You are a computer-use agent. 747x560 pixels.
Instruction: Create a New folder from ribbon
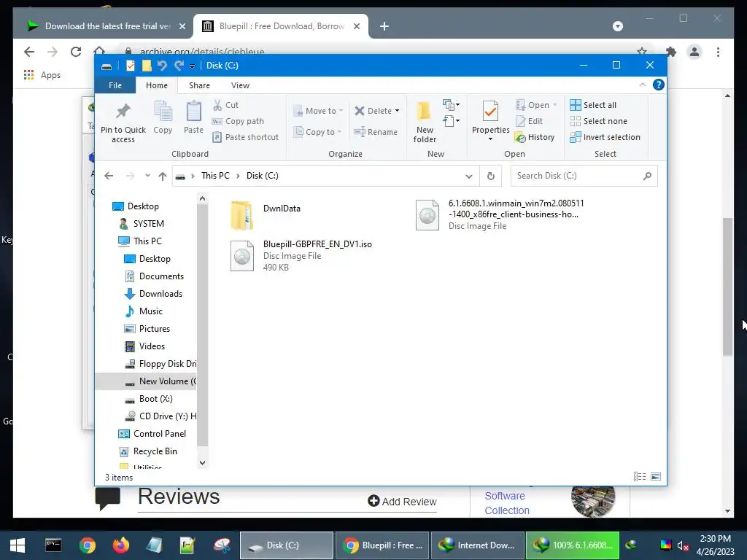[x=425, y=122]
